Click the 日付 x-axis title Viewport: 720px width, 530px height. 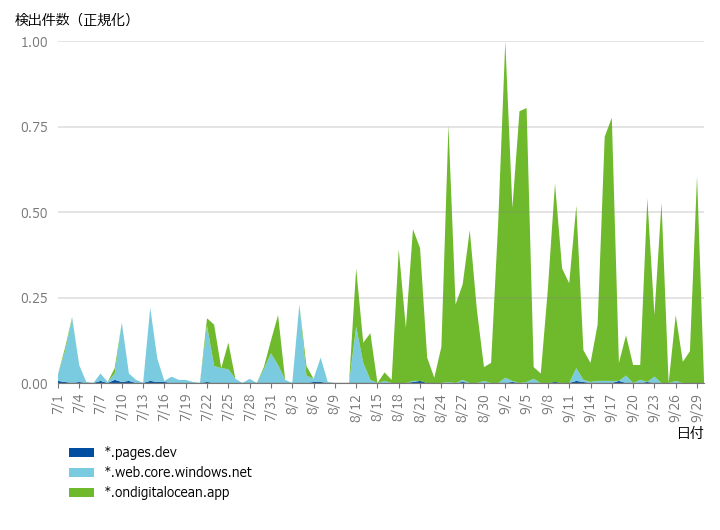(x=690, y=433)
